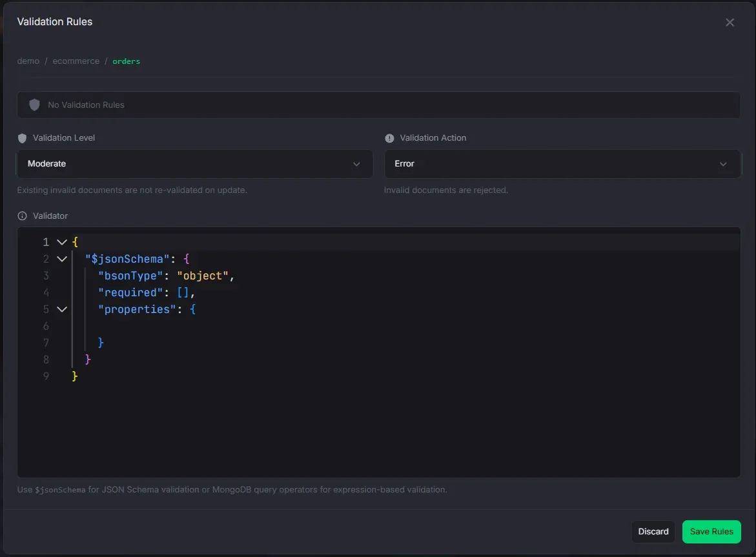The height and width of the screenshot is (557, 756).
Task: Open the Validation Action dropdown
Action: point(562,164)
